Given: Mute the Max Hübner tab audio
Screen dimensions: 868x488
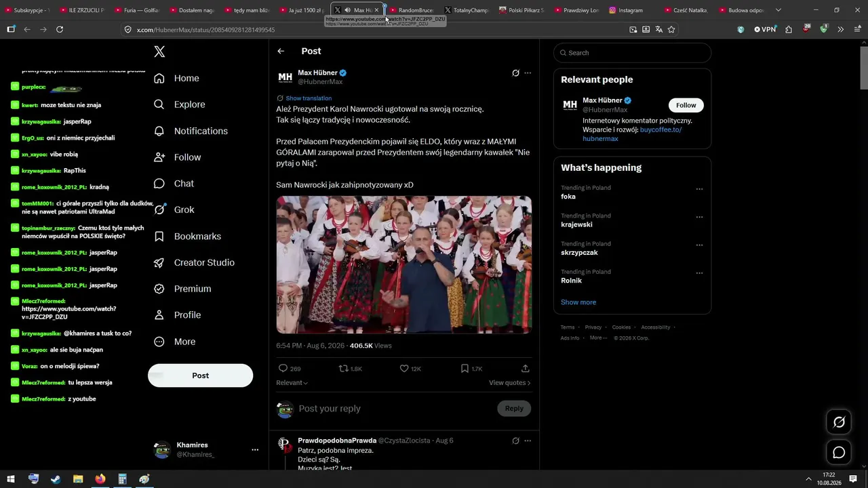Looking at the screenshot, I should 347,10.
